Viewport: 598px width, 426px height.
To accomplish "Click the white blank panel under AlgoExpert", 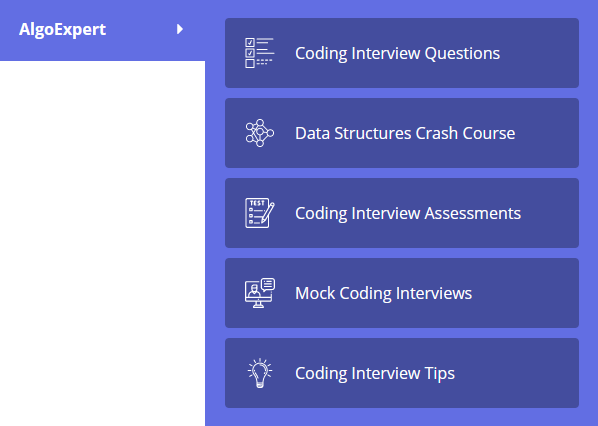I will click(x=102, y=243).
